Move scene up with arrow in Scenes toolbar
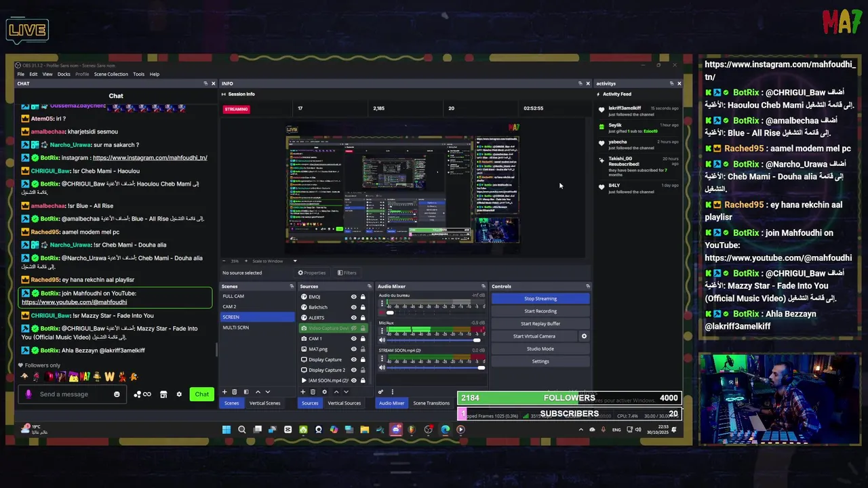This screenshot has width=868, height=488. coord(258,392)
